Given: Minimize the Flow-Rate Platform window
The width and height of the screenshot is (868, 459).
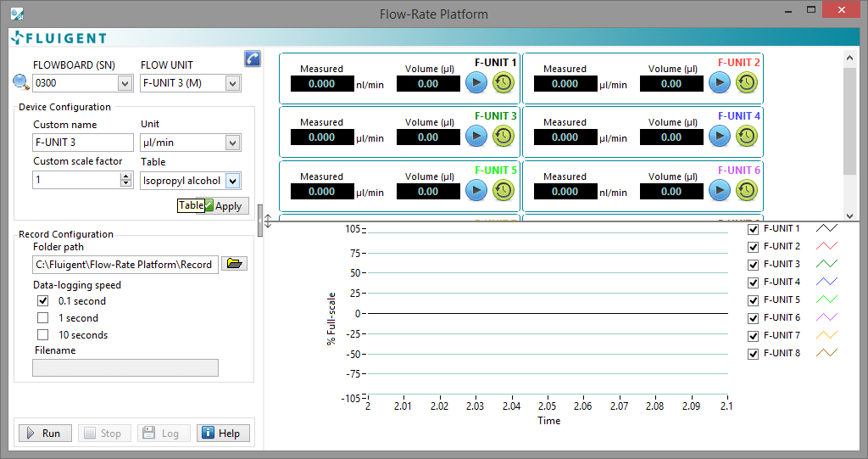Looking at the screenshot, I should point(788,10).
